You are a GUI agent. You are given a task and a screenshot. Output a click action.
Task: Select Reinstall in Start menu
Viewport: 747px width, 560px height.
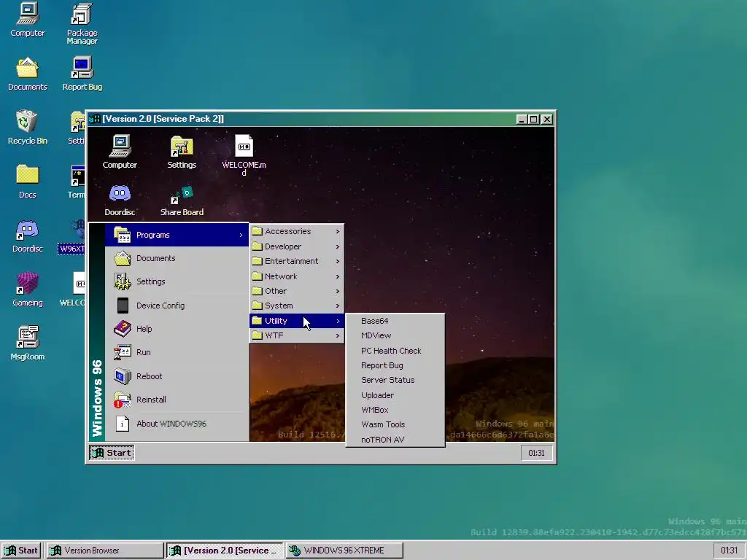[x=177, y=400]
